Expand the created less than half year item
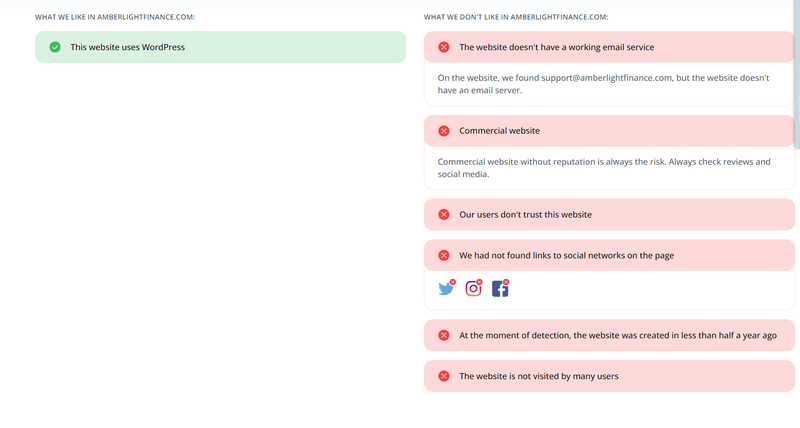The width and height of the screenshot is (800, 428). [x=609, y=335]
